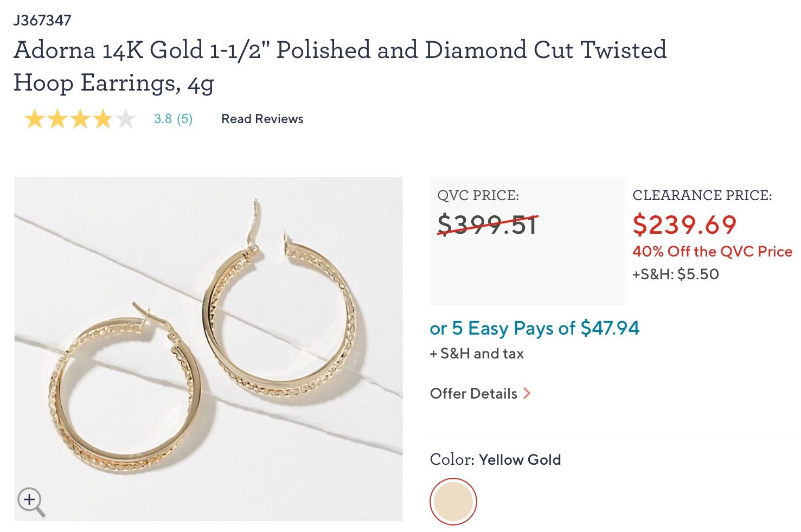The image size is (801, 532).
Task: Expand Offer Details using the orange chevron
Action: pos(527,393)
